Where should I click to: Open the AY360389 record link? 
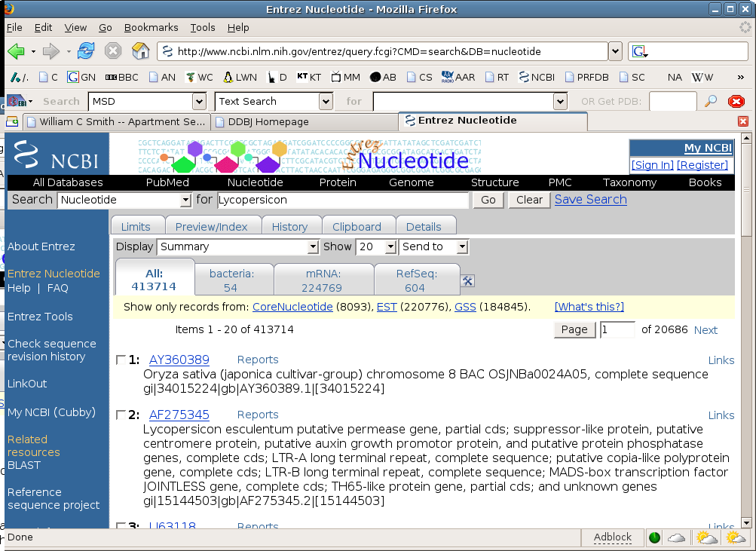coord(179,360)
